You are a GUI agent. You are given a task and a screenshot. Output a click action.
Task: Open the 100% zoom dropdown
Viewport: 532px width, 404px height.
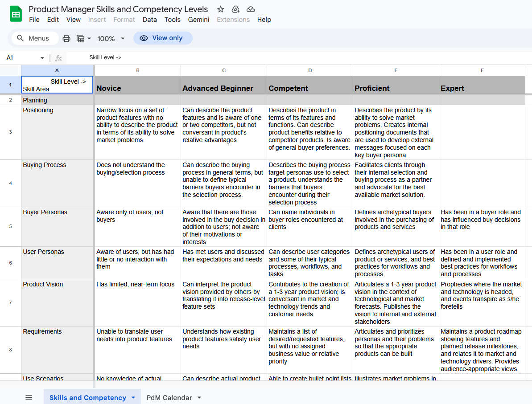point(111,38)
